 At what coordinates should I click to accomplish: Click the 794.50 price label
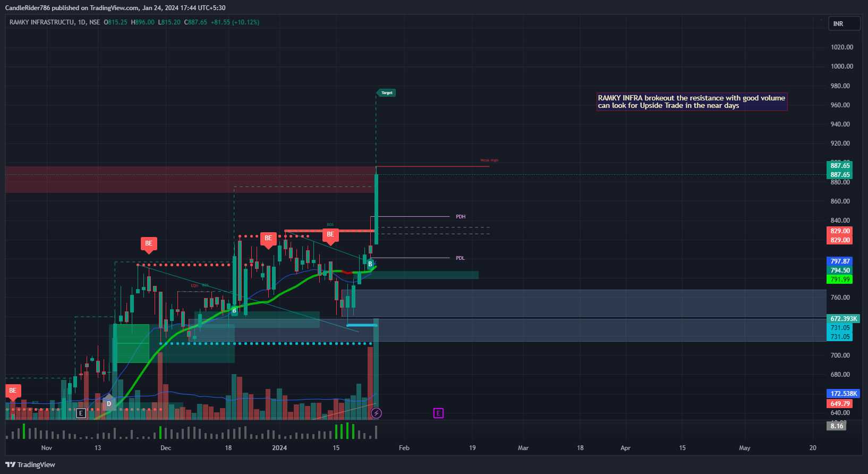coord(840,270)
